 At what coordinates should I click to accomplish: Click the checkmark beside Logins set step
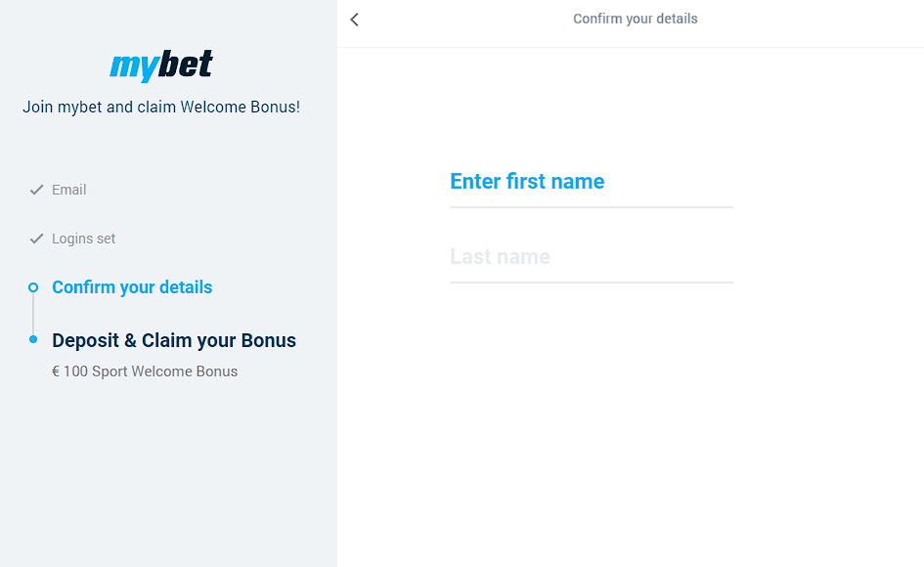pos(36,239)
